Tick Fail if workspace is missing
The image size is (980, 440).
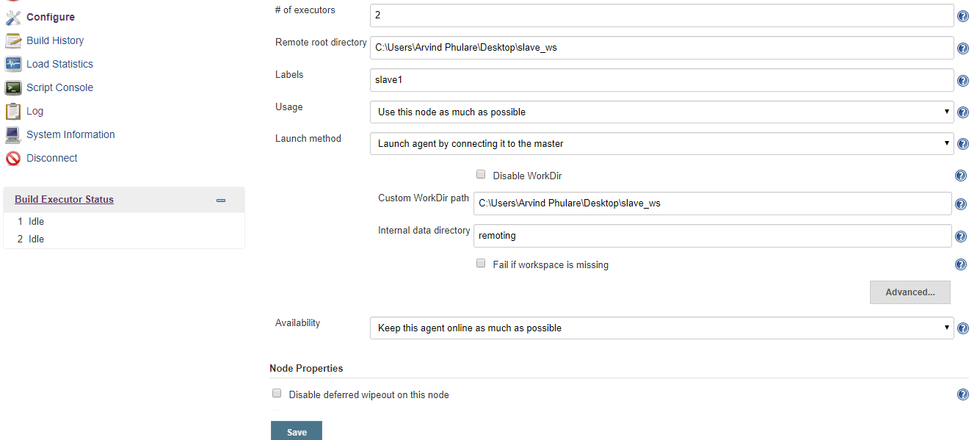tap(481, 263)
